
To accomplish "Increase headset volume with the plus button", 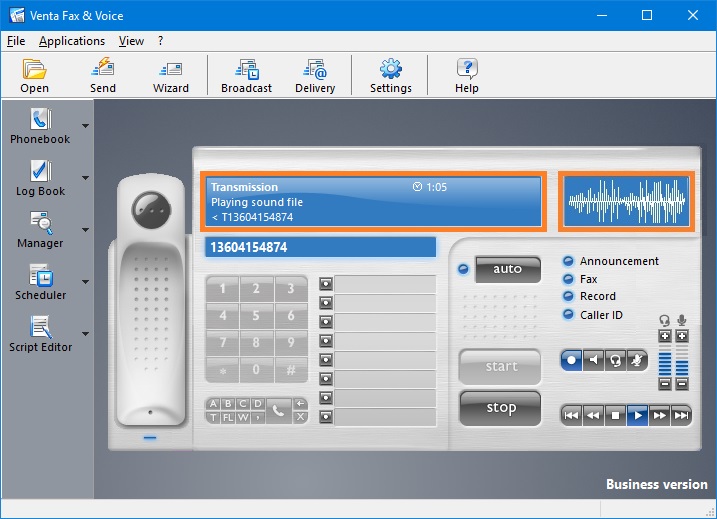I will coord(665,336).
